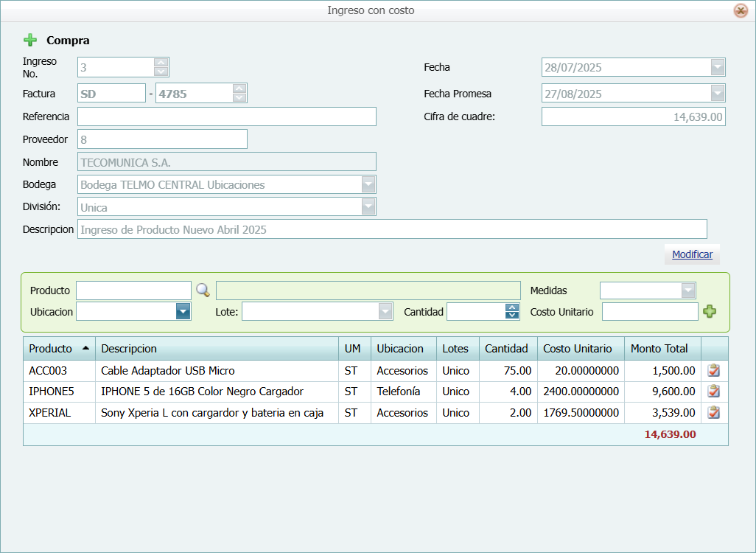Close the Ingreso con costo window
Screen dimensions: 756x553
click(x=741, y=10)
